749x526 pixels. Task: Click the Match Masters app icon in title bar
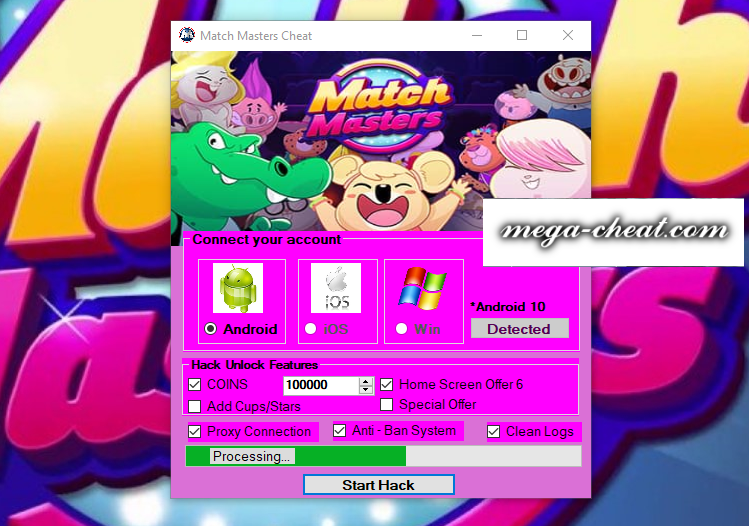pyautogui.click(x=187, y=35)
